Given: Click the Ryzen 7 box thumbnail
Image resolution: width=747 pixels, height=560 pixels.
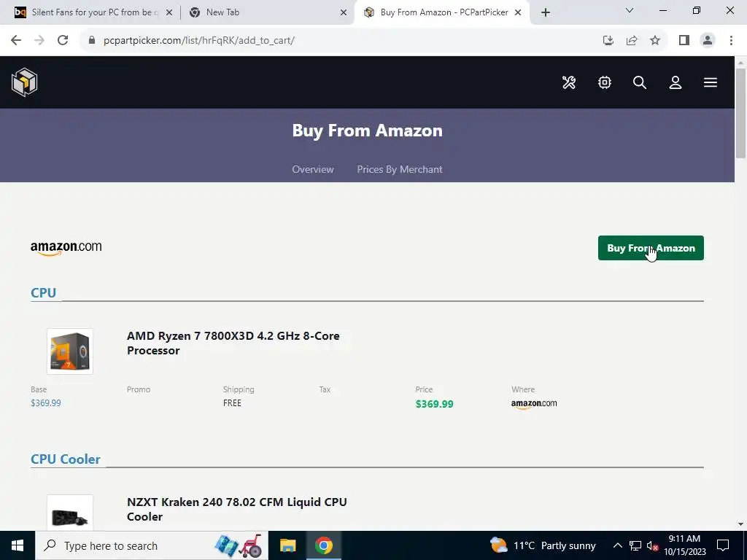Looking at the screenshot, I should click(69, 351).
